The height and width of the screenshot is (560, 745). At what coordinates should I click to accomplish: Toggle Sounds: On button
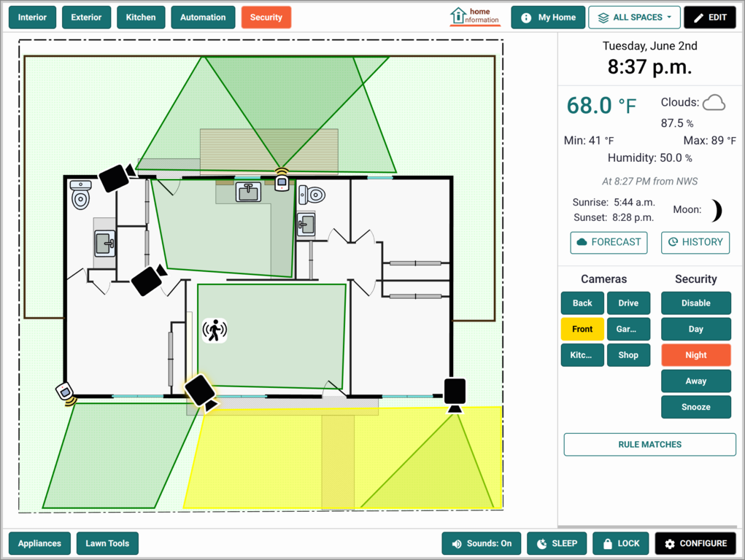pyautogui.click(x=482, y=543)
